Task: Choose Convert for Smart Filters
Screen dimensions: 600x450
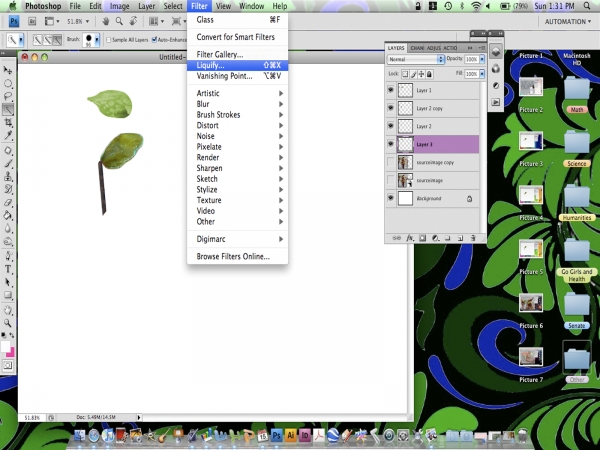Action: click(x=237, y=37)
